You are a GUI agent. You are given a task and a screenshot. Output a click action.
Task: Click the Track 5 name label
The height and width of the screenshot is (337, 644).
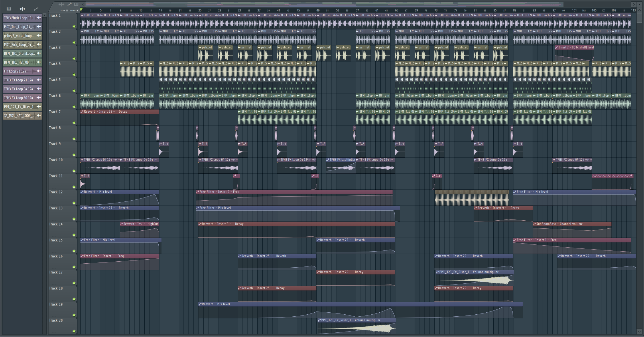tap(55, 80)
